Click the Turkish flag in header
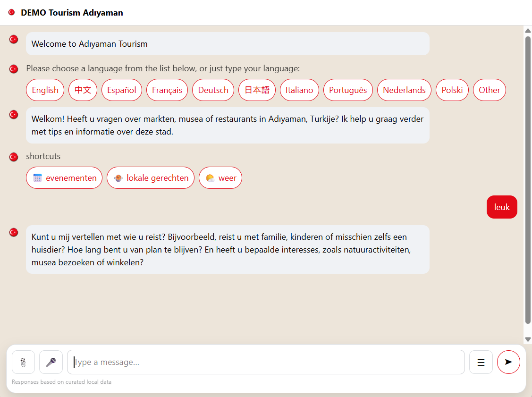The height and width of the screenshot is (397, 532). (11, 12)
